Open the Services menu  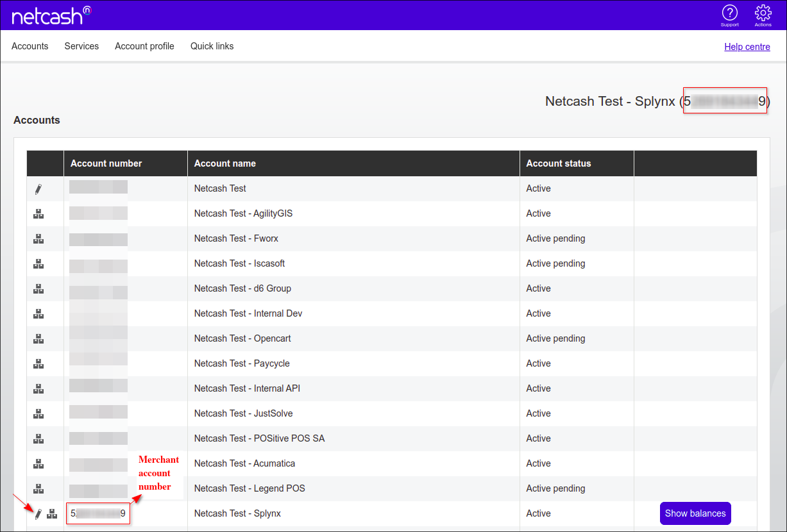point(81,46)
